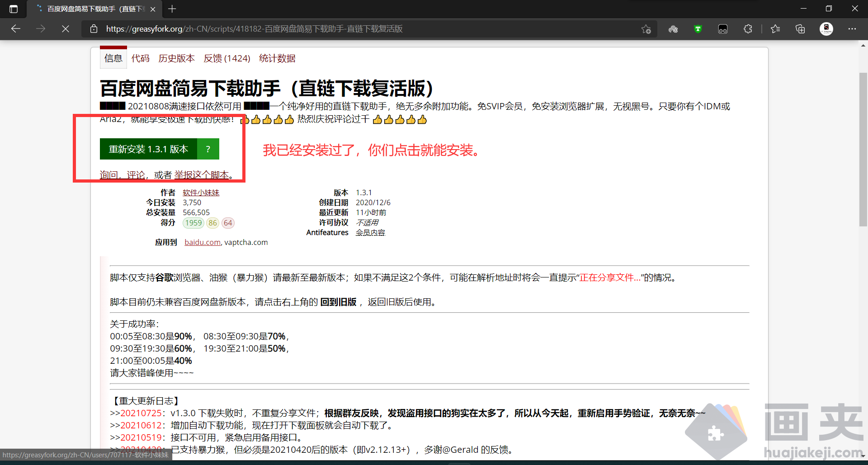Click the 重新安装 1.3.1 版本 install button
Image resolution: width=868 pixels, height=465 pixels.
coord(148,149)
